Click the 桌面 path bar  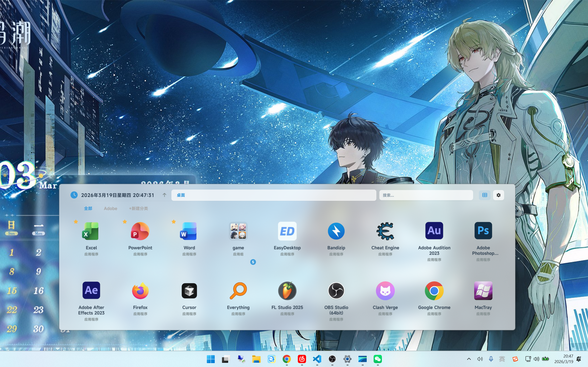274,195
